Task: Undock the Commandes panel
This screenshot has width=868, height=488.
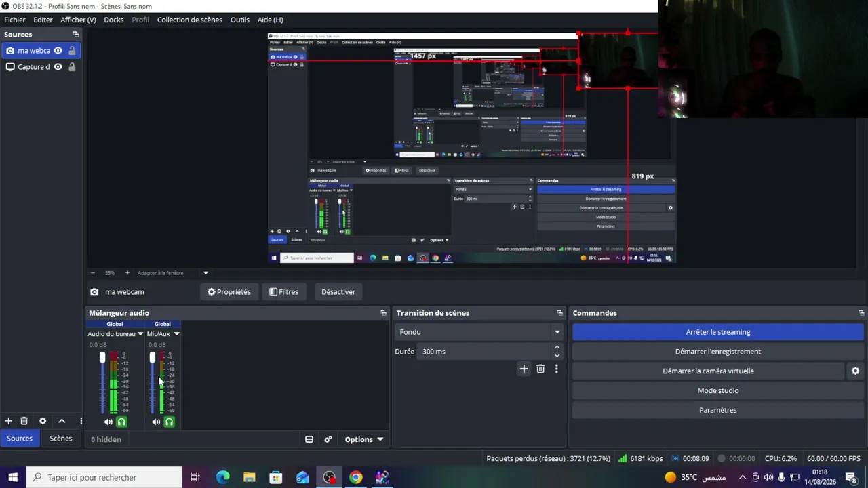Action: click(861, 313)
